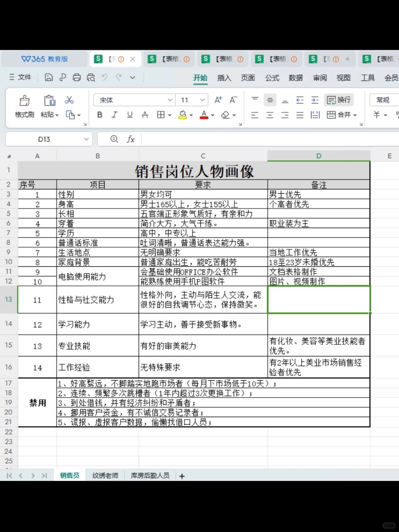Click the Paste (粘贴) clipboard icon
The width and height of the screenshot is (399, 532).
[x=50, y=100]
